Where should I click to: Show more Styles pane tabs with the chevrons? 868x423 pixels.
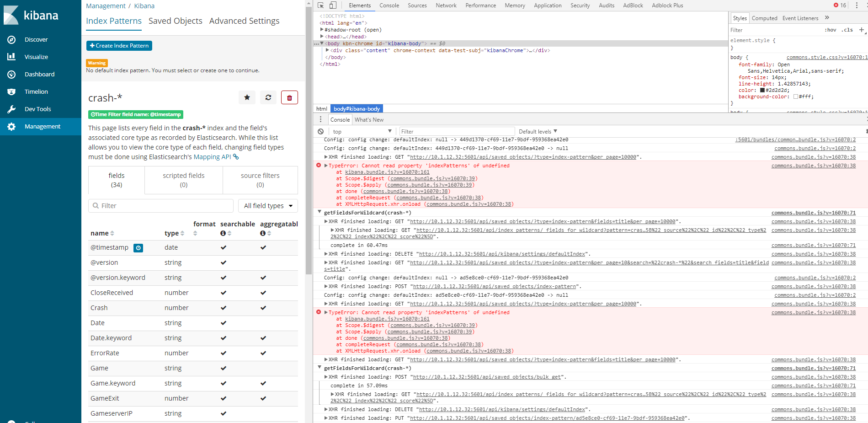(x=827, y=18)
